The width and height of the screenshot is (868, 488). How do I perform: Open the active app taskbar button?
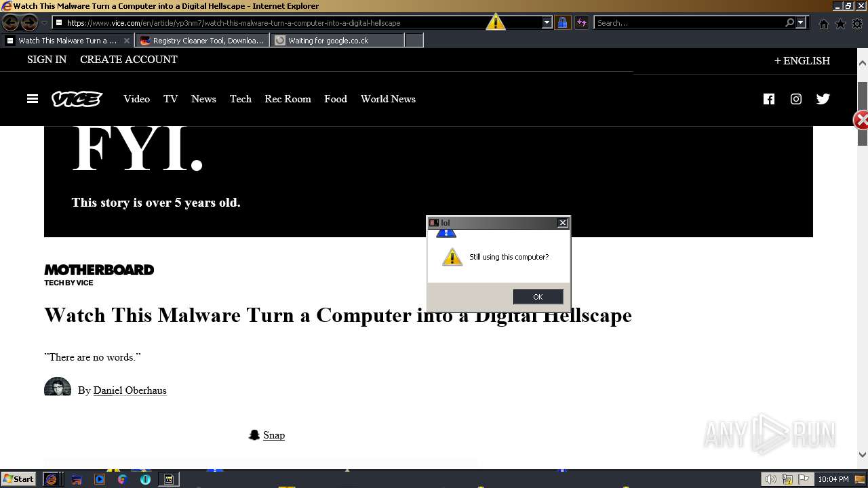[x=169, y=479]
